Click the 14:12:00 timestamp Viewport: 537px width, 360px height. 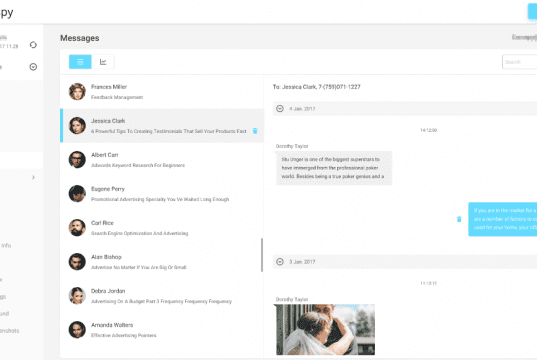point(428,130)
